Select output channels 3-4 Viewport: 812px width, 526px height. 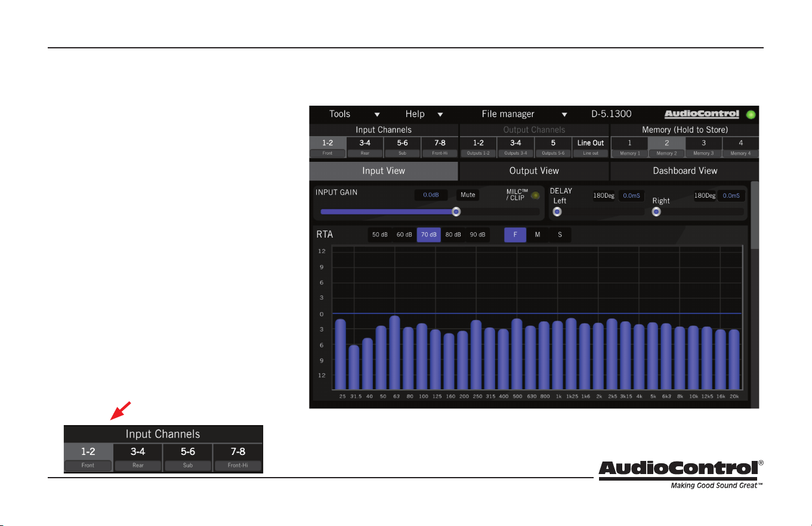click(515, 143)
